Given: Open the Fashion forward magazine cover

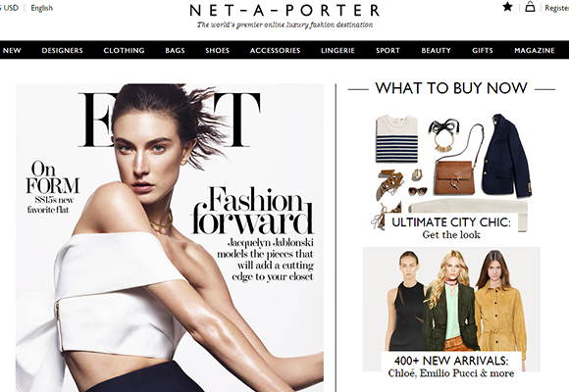Looking at the screenshot, I should pos(170,237).
